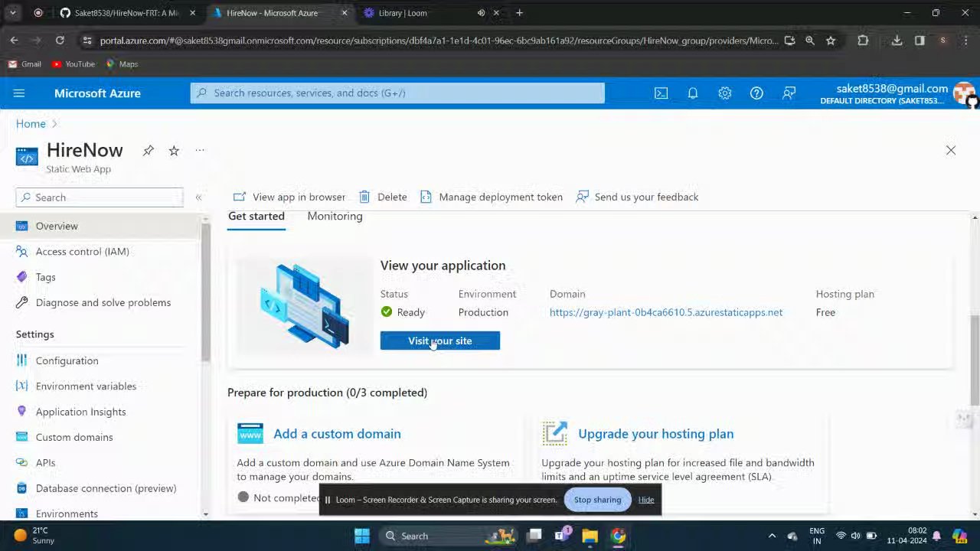Click View app in browser

pos(289,197)
